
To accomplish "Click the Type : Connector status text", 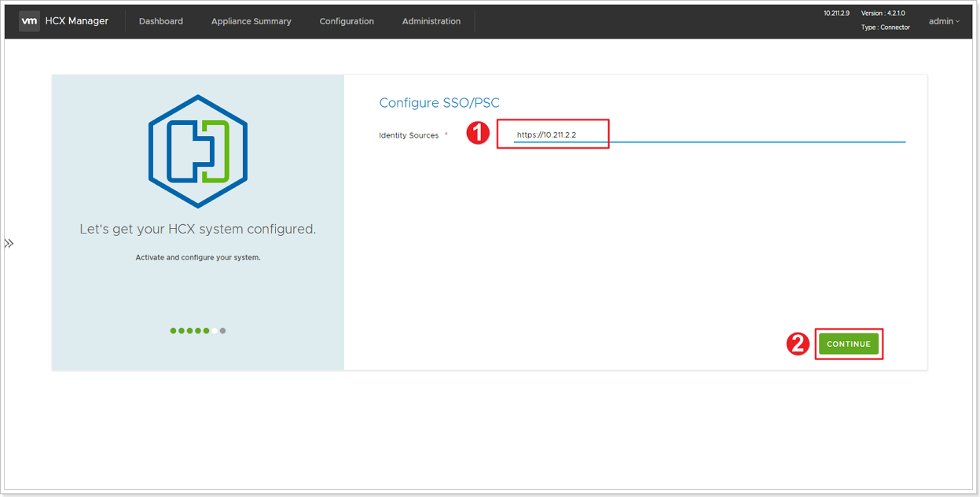I will point(886,27).
